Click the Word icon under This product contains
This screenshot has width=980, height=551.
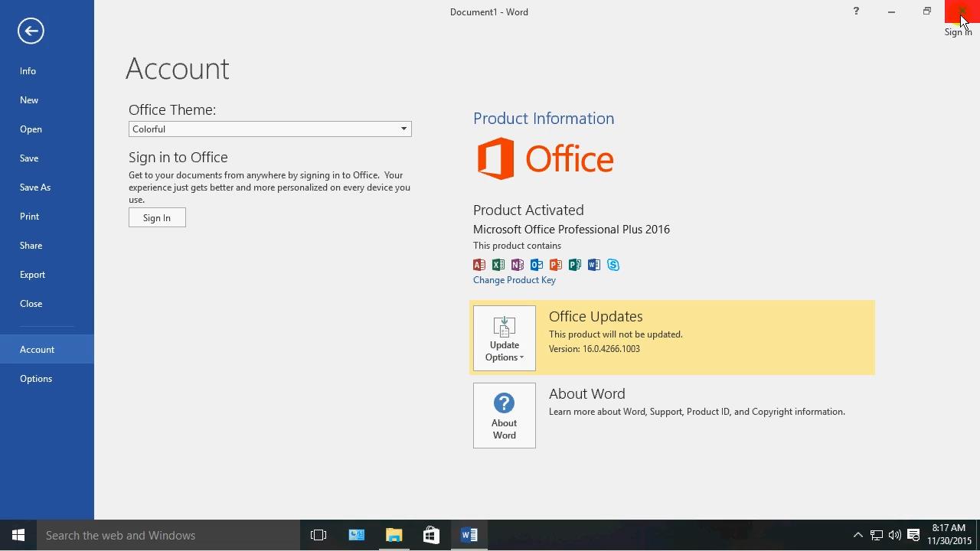click(593, 264)
